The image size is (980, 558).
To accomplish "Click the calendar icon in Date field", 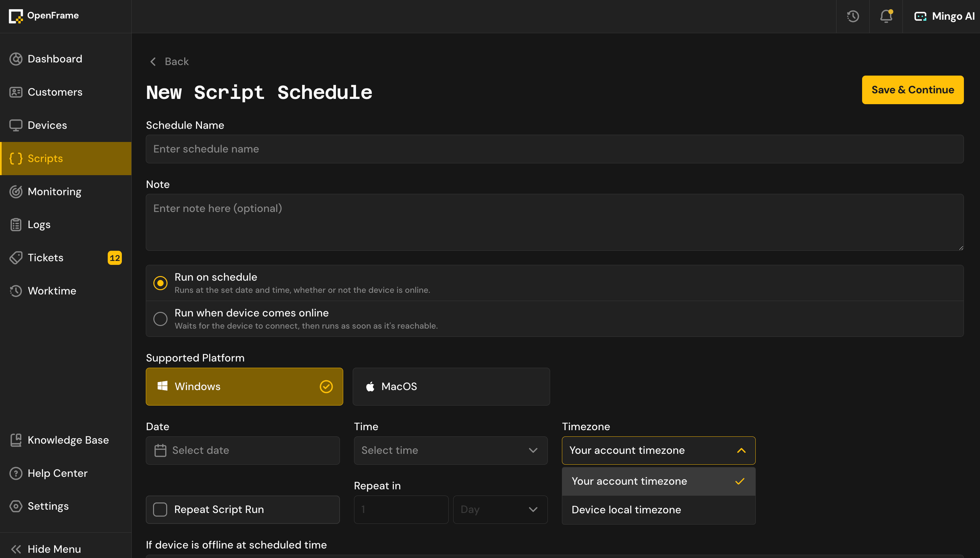I will pyautogui.click(x=160, y=450).
